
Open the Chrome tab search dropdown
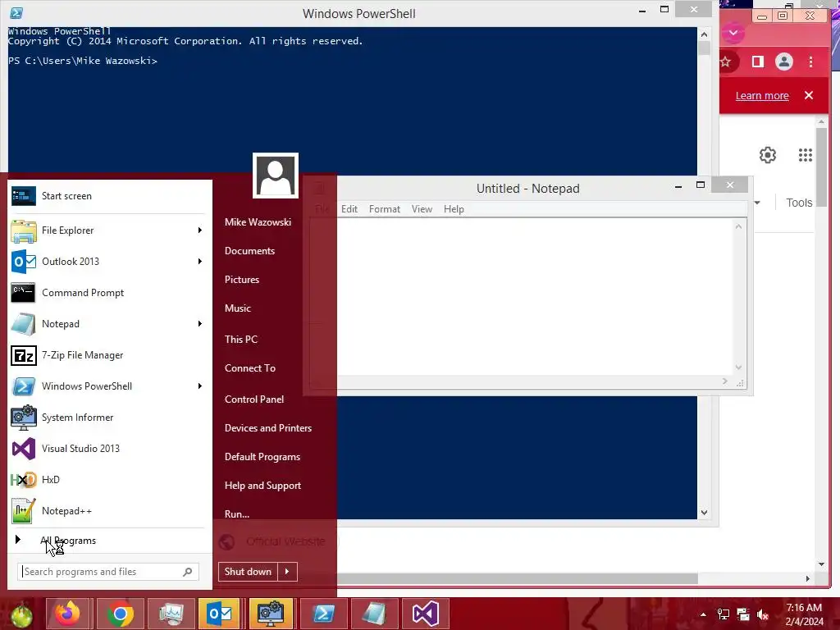733,33
